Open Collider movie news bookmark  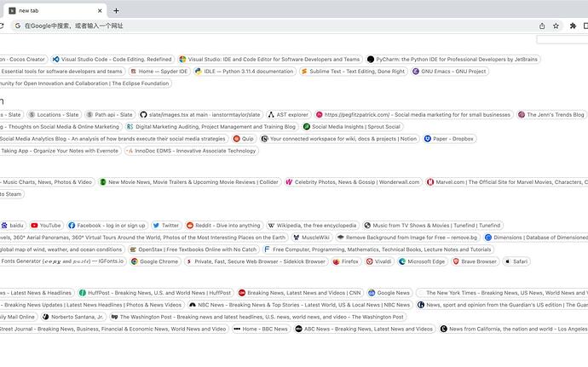click(x=189, y=182)
